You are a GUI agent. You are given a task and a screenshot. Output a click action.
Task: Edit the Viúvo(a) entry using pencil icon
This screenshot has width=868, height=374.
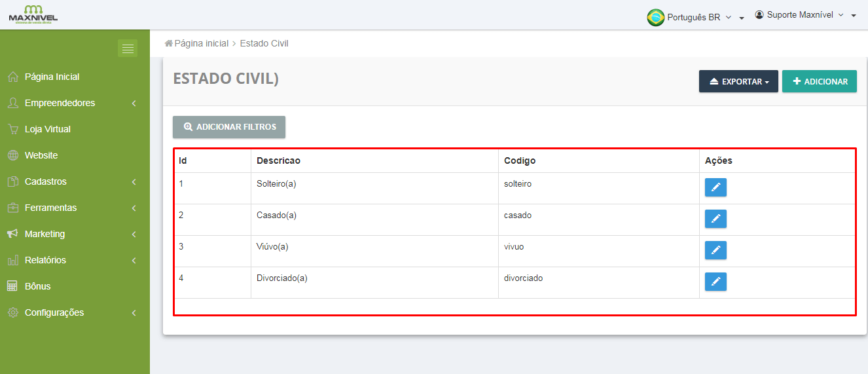[x=715, y=250]
